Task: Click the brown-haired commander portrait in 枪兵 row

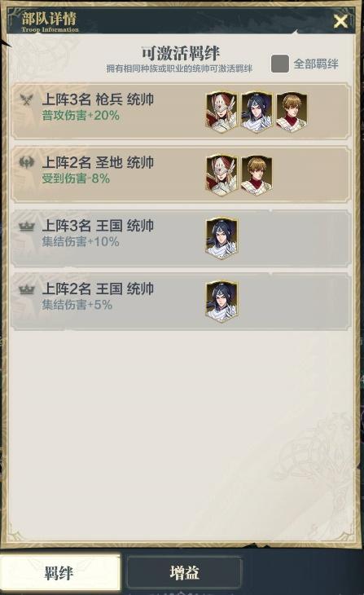Action: (x=292, y=112)
